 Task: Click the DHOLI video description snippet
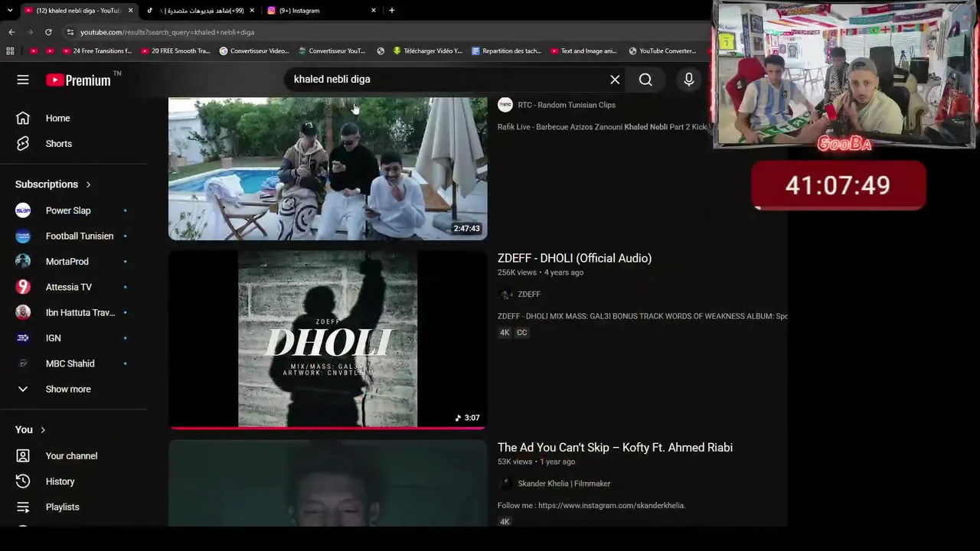(642, 316)
